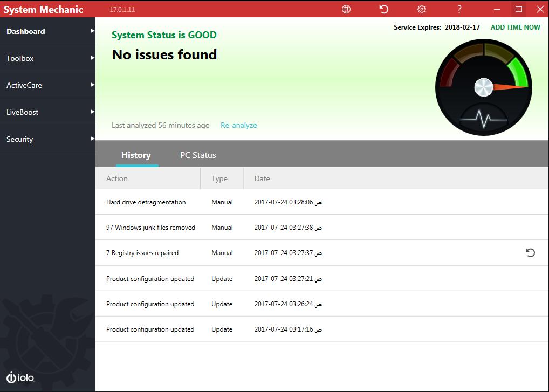Screen dimensions: 549x392
Task: Open settings via the gear icon
Action: (x=422, y=9)
